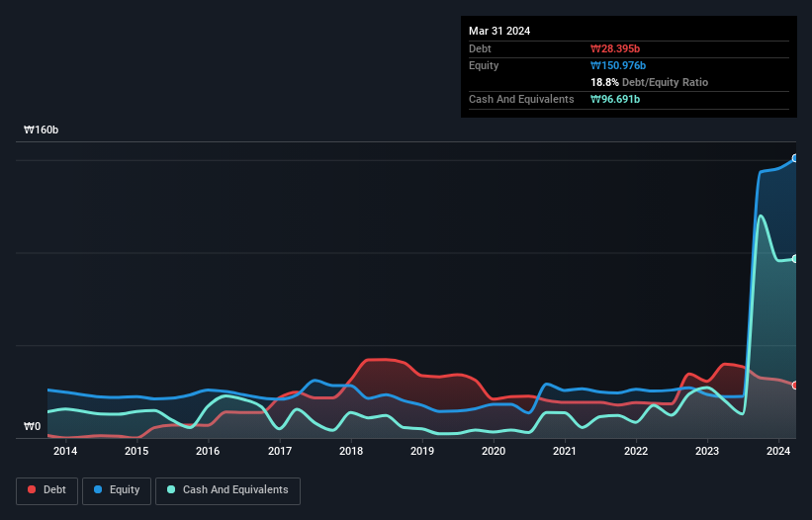
Task: Click the 2021 x-axis label
Action: 565,451
